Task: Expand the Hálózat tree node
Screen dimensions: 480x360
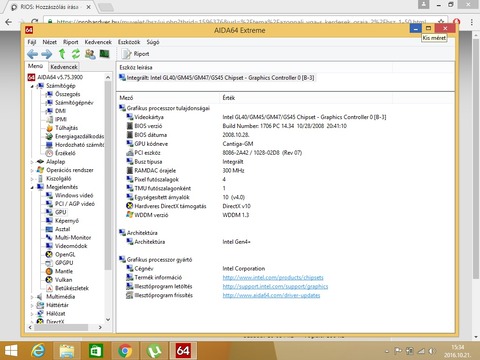Action: click(x=32, y=314)
